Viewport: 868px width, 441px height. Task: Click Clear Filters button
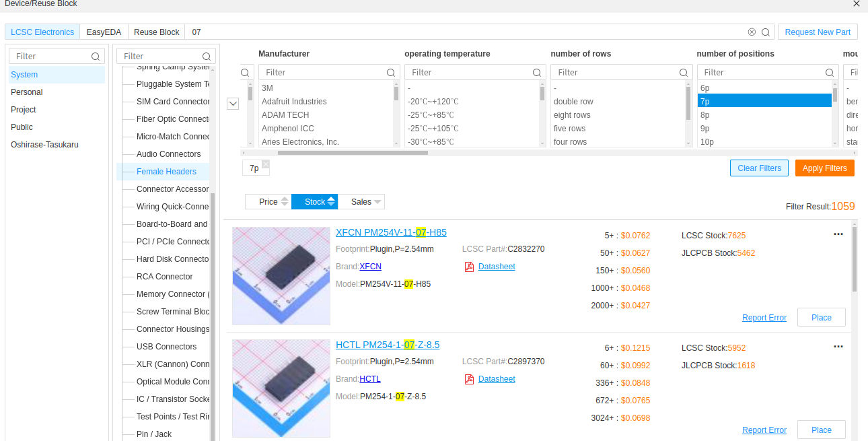(759, 168)
